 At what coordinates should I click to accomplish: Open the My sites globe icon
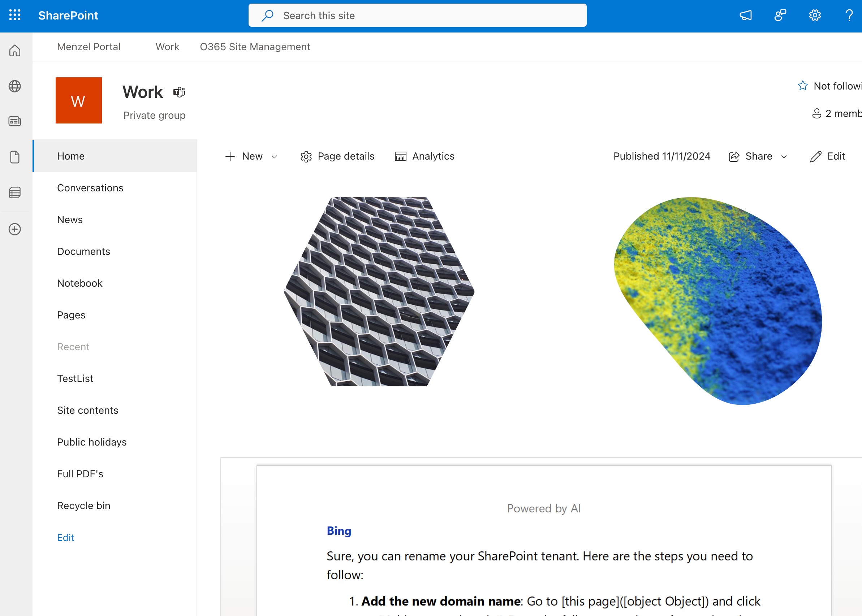(x=15, y=86)
